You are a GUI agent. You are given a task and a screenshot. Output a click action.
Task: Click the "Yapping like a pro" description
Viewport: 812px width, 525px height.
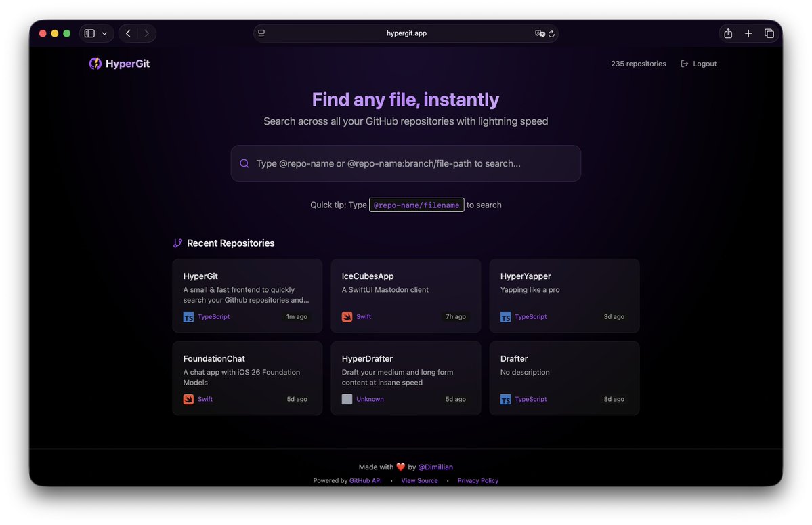click(530, 290)
